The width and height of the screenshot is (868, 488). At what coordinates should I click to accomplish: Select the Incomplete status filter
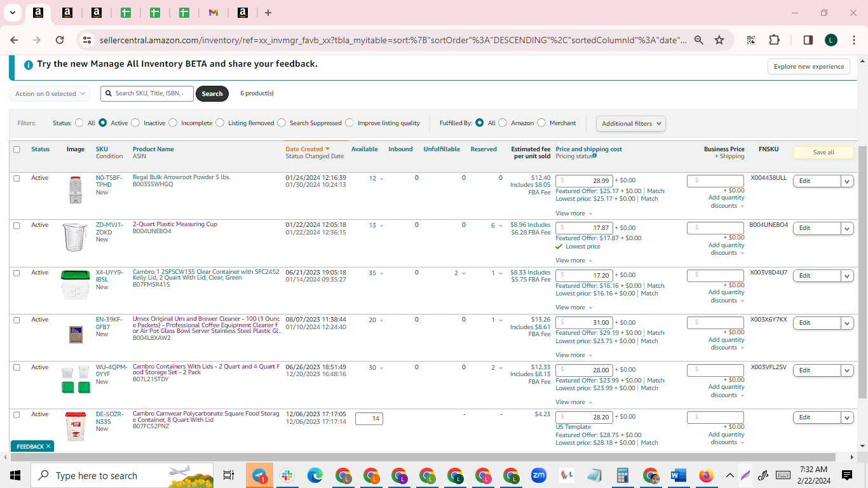tap(173, 123)
